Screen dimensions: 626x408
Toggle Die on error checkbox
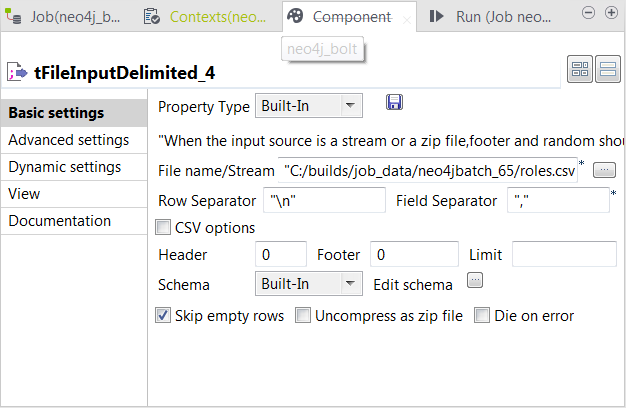(482, 316)
